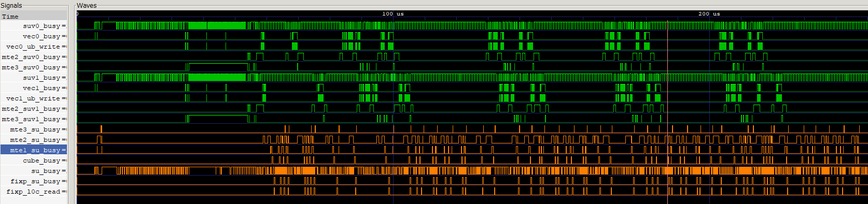The image size is (868, 204).
Task: Select the mte3_suv1_busy signal
Action: pyautogui.click(x=34, y=119)
